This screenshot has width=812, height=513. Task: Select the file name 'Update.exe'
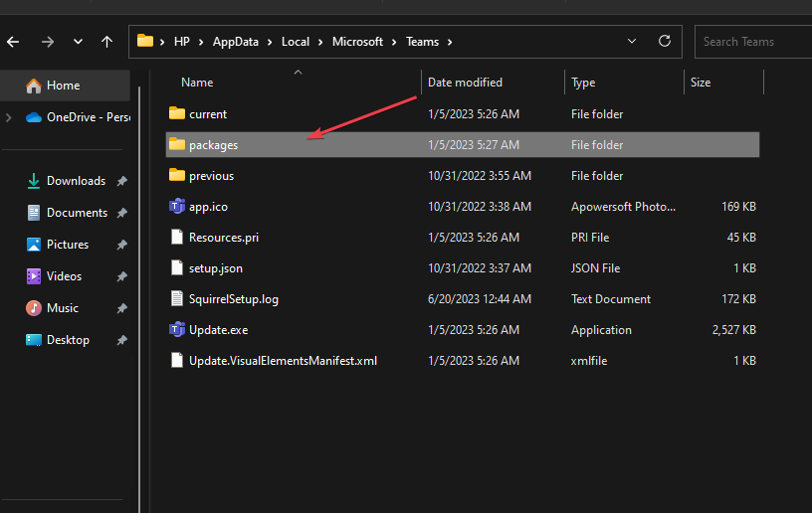click(x=219, y=330)
